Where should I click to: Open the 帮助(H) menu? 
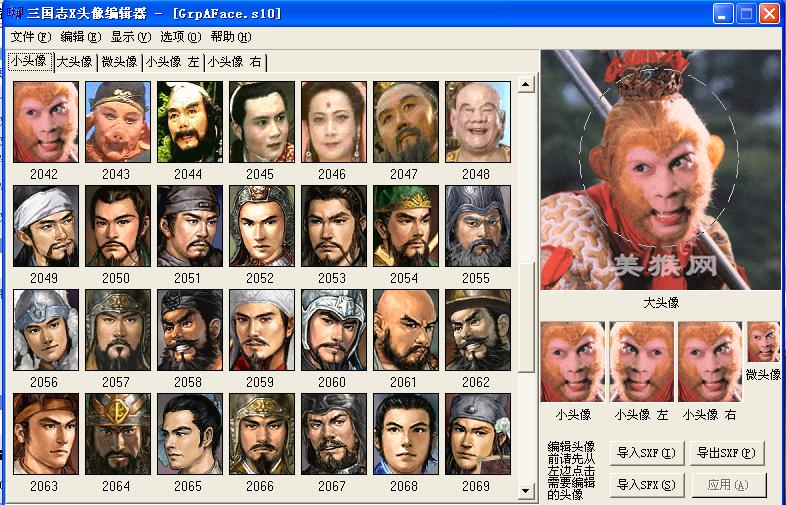tap(231, 37)
